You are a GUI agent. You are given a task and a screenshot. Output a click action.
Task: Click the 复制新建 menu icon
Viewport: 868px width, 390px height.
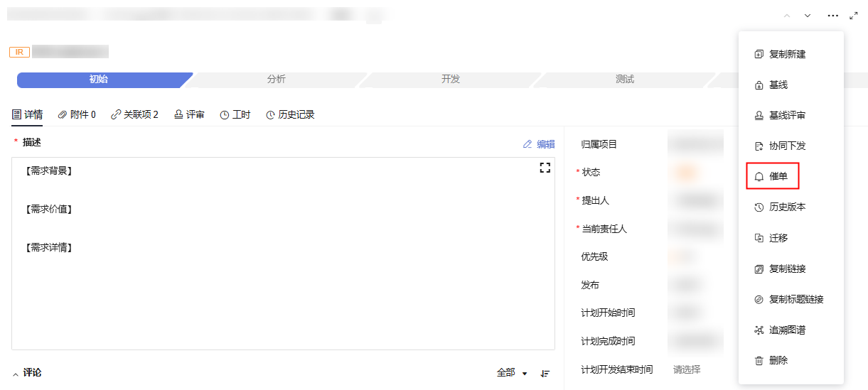click(759, 54)
